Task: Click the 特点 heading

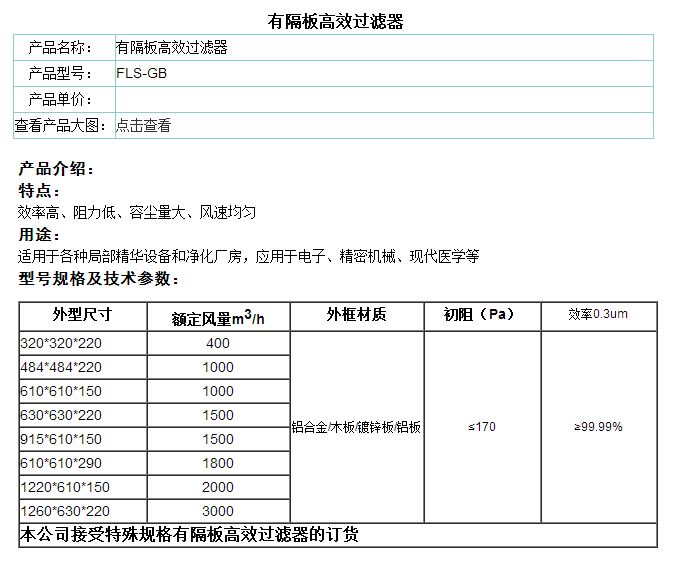Action: (x=38, y=191)
